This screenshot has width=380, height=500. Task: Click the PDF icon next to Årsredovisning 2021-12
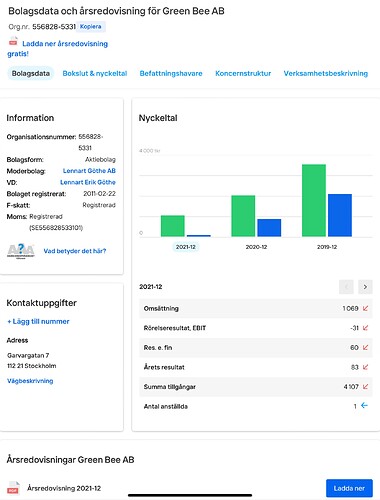tap(13, 488)
